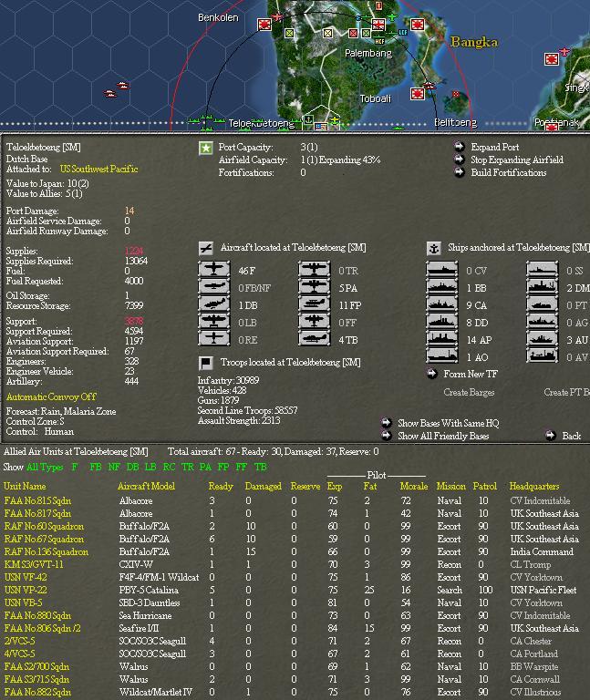
Task: Click the battleship icon beside 1 BB
Action: (441, 286)
